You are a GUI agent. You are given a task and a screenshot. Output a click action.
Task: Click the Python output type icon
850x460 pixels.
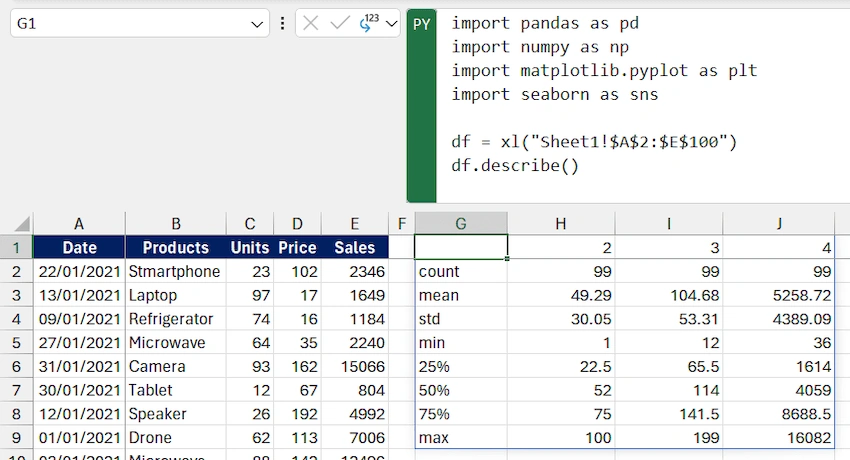click(x=369, y=23)
